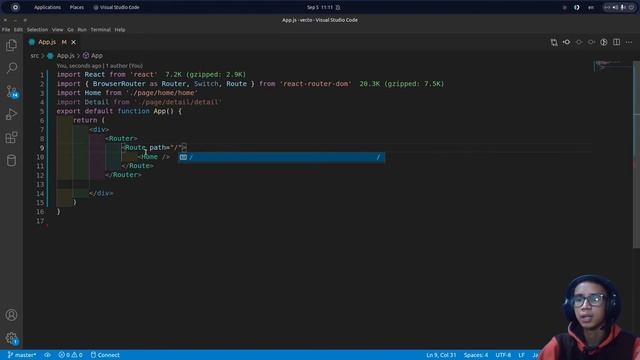Open the clock and calendar in top panel
Screen dimensions: 640x360
coord(320,7)
